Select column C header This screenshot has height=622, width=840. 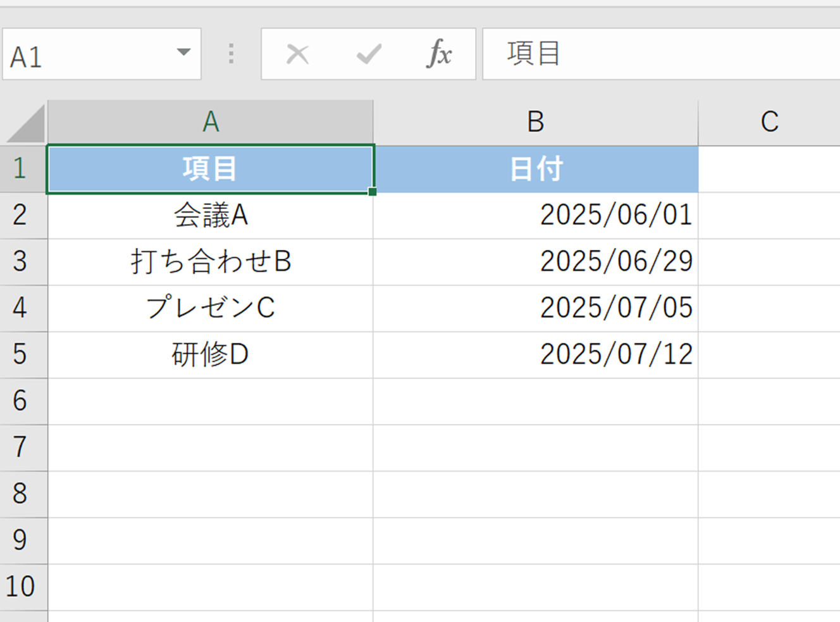[769, 122]
